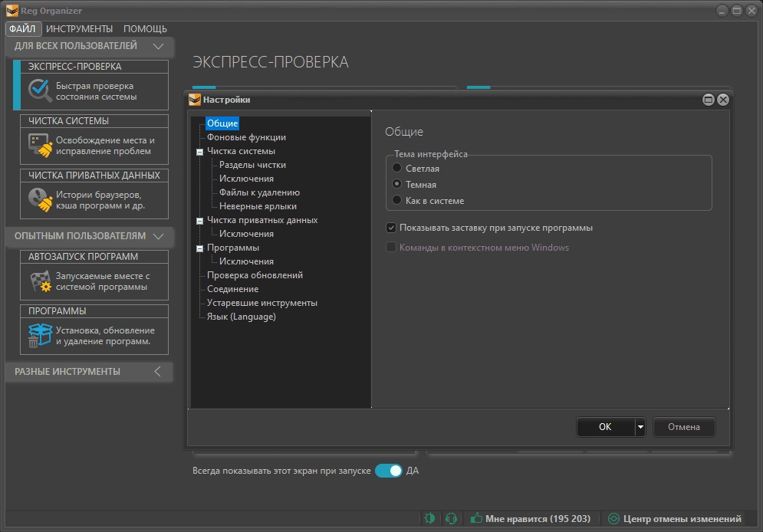The height and width of the screenshot is (532, 763).
Task: Maximize the Настройки dialog
Action: 708,100
